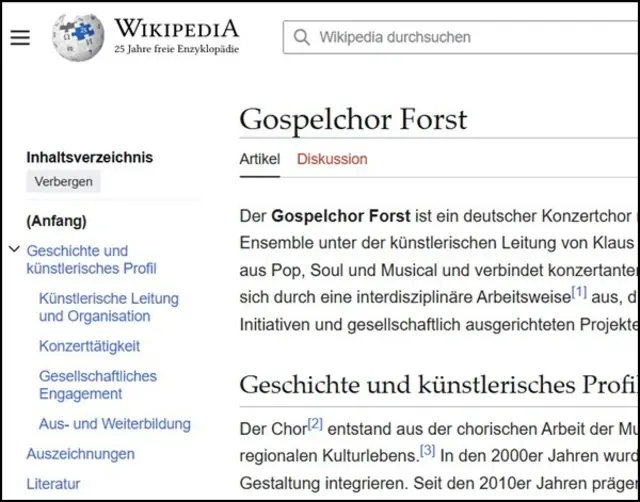Open the hamburger main menu

(x=20, y=38)
